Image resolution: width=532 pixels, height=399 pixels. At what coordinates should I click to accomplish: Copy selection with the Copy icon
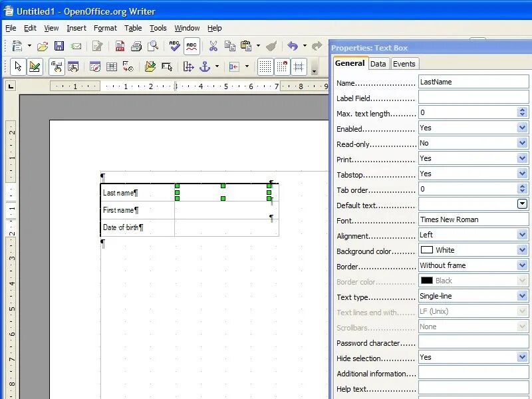[x=229, y=46]
